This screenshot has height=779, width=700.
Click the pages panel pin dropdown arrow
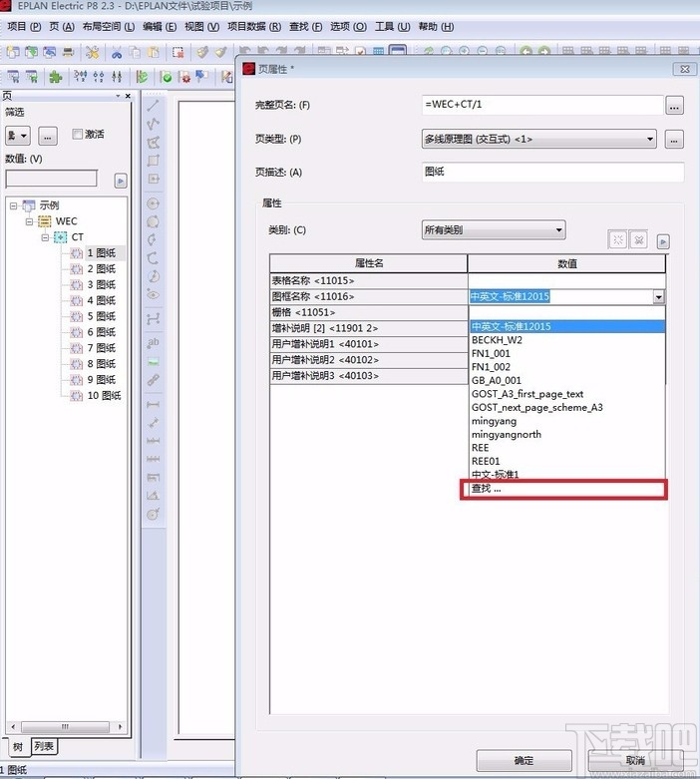point(118,96)
